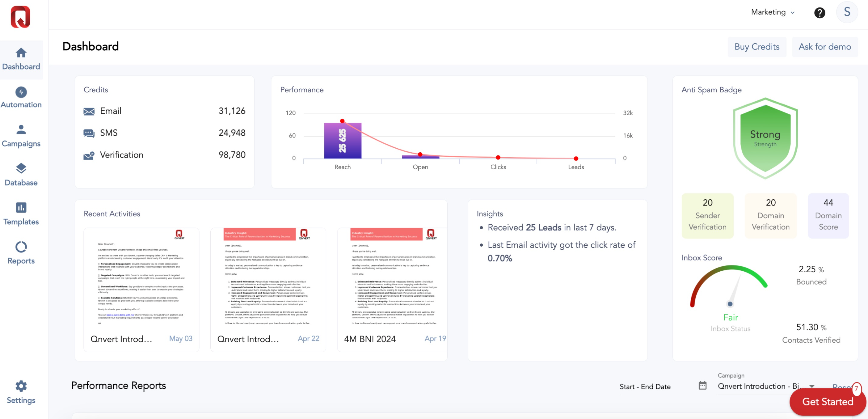Screen dimensions: 868x419
Task: Open the 4M BNI 2024 activity card
Action: pyautogui.click(x=392, y=290)
